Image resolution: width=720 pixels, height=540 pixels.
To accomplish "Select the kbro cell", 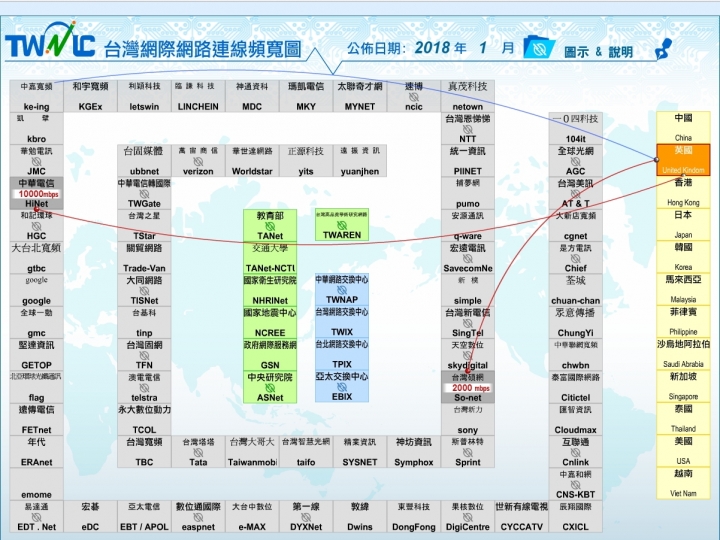I will [37, 129].
